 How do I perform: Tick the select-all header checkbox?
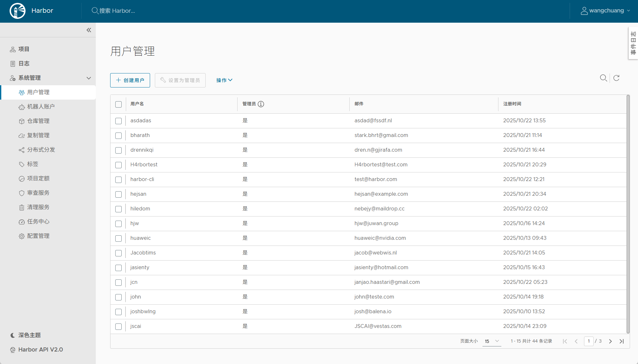(x=118, y=104)
